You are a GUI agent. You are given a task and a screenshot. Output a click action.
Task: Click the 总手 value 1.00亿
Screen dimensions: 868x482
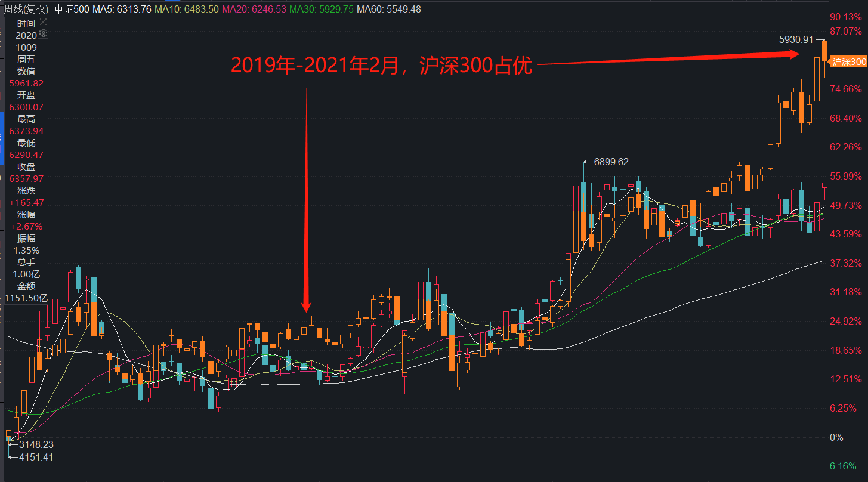click(x=26, y=274)
